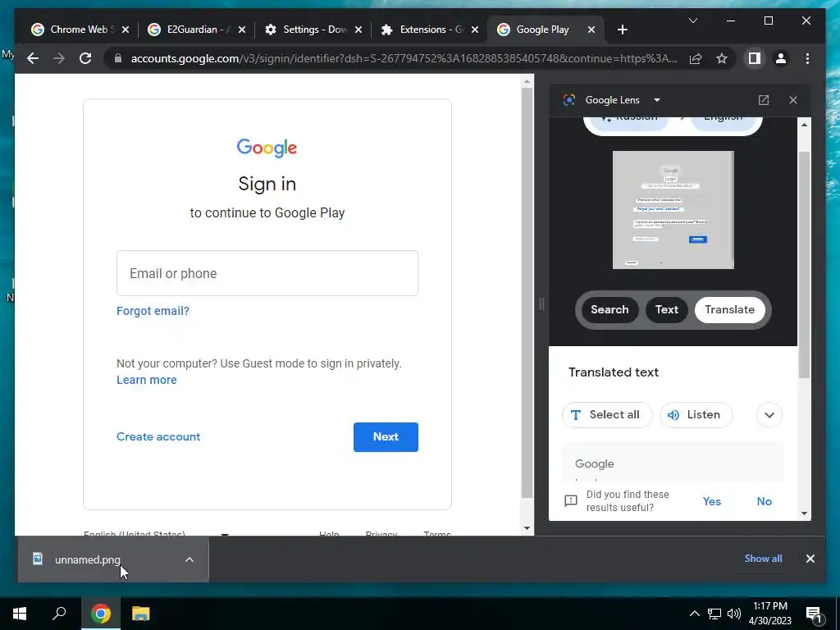This screenshot has width=840, height=630.
Task: Open the unnamed.png download options chevron
Action: pyautogui.click(x=189, y=559)
